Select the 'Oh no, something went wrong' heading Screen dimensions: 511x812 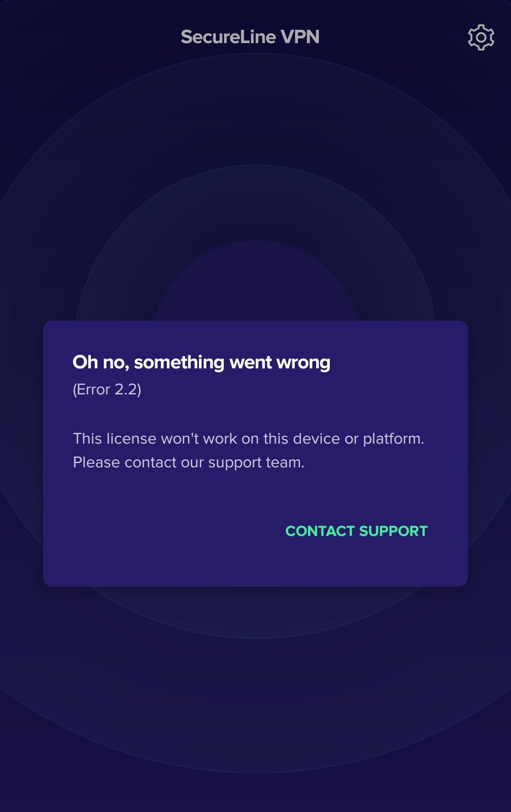tap(202, 362)
